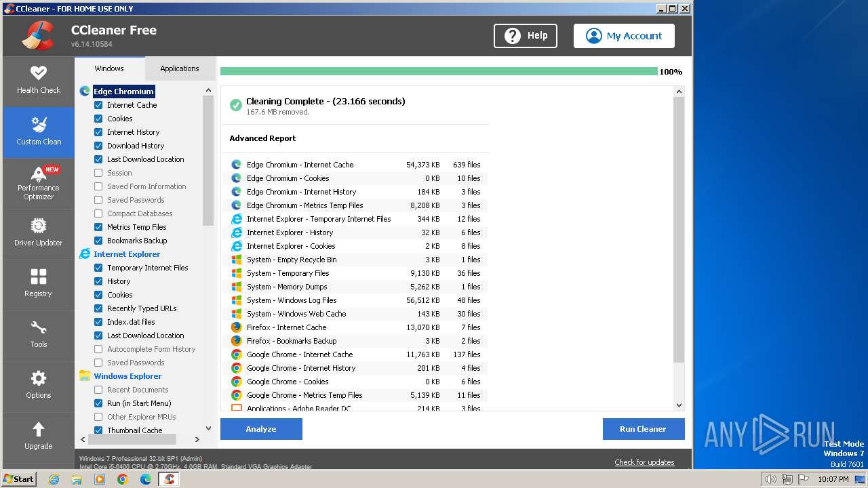Screen dimensions: 868x488
Task: Select Windows Explorer group heading
Action: (127, 376)
